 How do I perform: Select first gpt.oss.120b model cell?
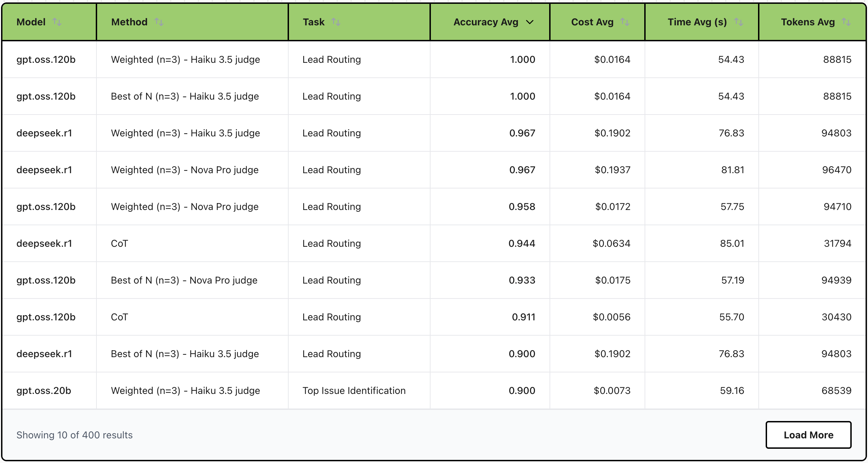click(46, 60)
